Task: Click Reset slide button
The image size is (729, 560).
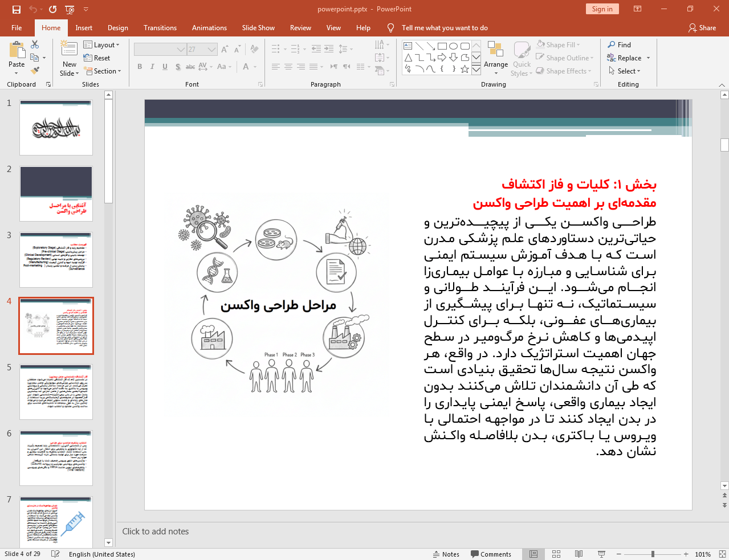Action: click(97, 58)
